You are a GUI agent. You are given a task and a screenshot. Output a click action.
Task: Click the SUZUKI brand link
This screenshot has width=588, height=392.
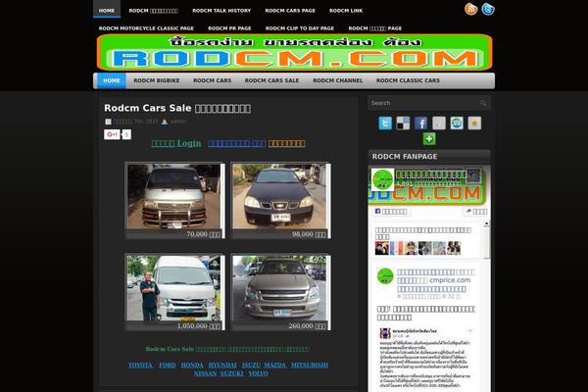pyautogui.click(x=231, y=373)
